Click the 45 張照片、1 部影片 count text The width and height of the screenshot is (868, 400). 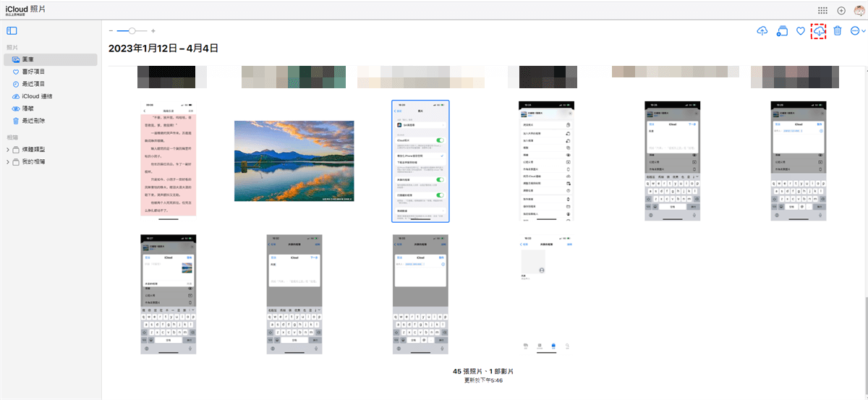(484, 371)
